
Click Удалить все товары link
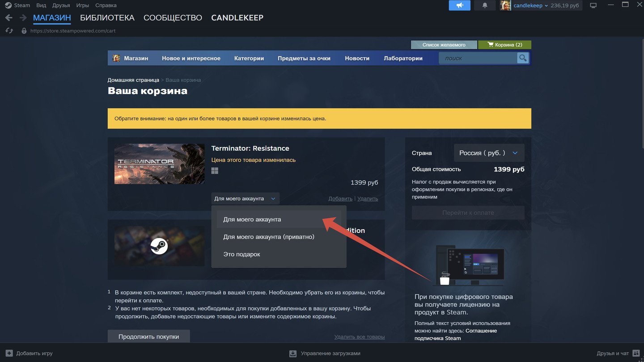(360, 337)
